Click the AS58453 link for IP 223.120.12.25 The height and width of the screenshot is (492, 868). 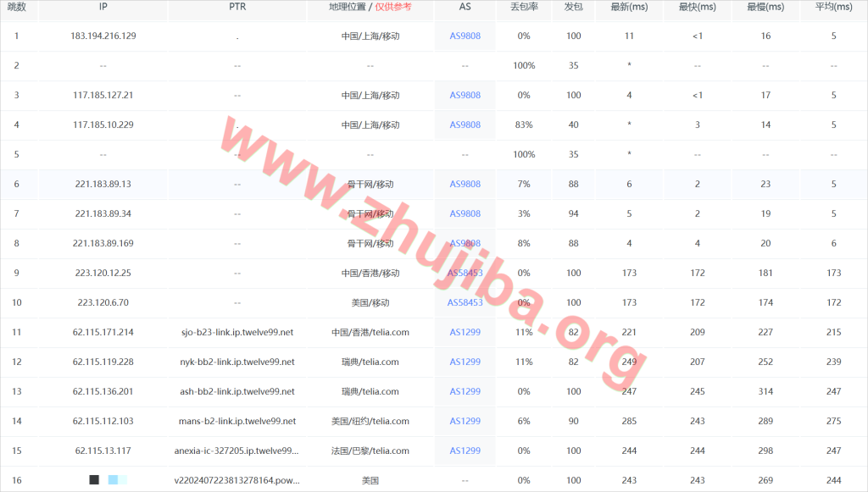[465, 274]
